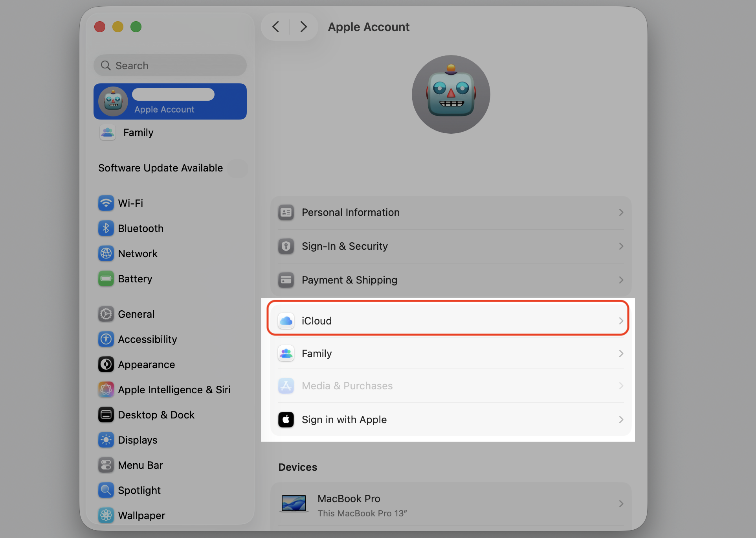Click the Appearance icon in sidebar

pos(106,365)
